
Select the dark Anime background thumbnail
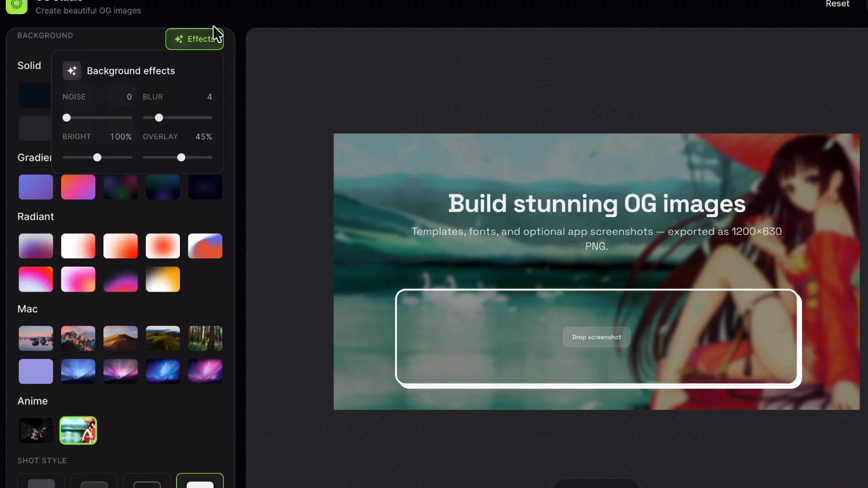click(36, 431)
